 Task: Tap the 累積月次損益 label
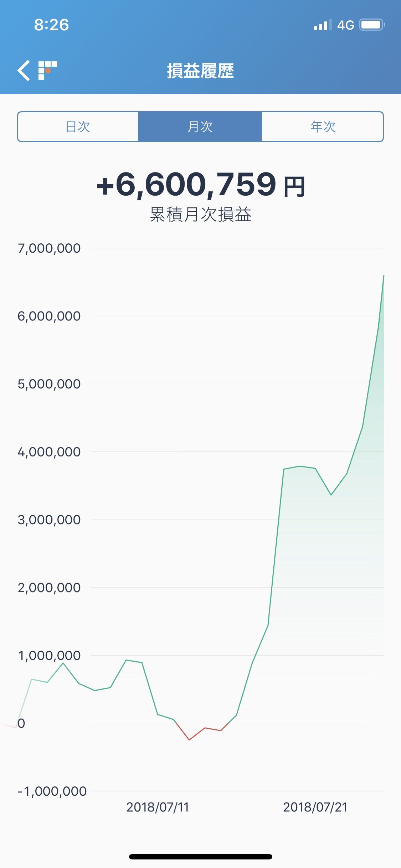(x=201, y=215)
